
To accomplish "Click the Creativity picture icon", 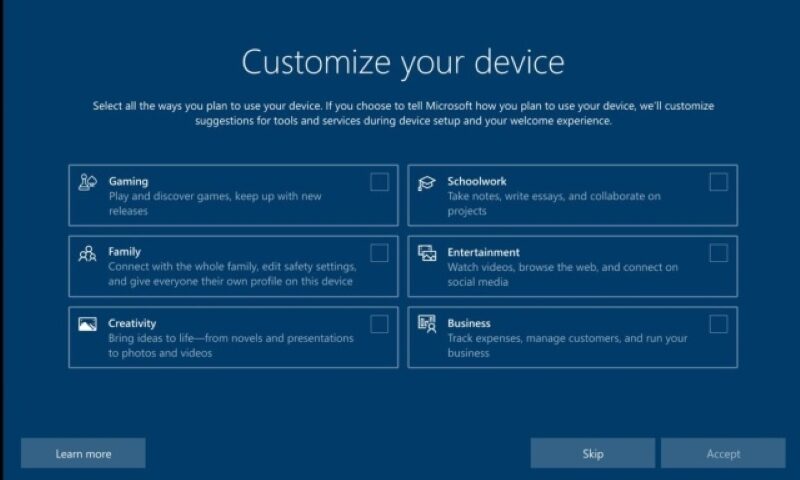I will coord(87,324).
